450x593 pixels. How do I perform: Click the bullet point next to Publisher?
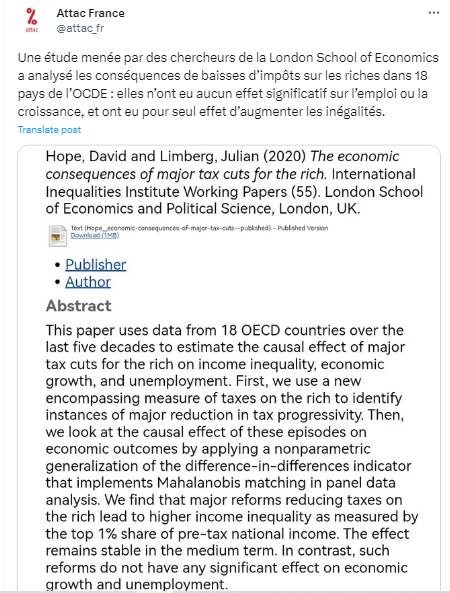point(57,265)
